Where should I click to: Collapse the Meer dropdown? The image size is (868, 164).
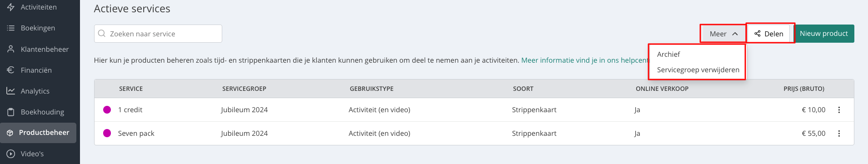tap(723, 34)
